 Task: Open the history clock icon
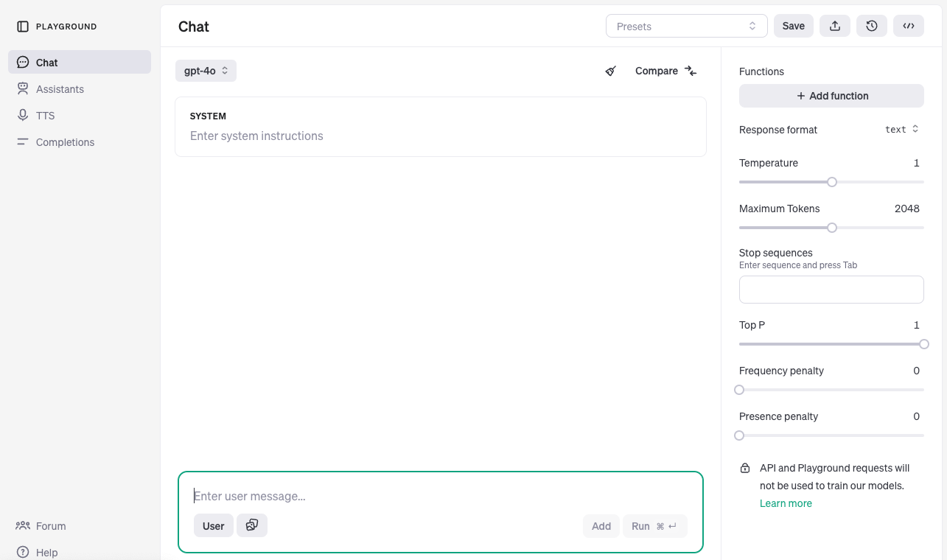coord(872,26)
